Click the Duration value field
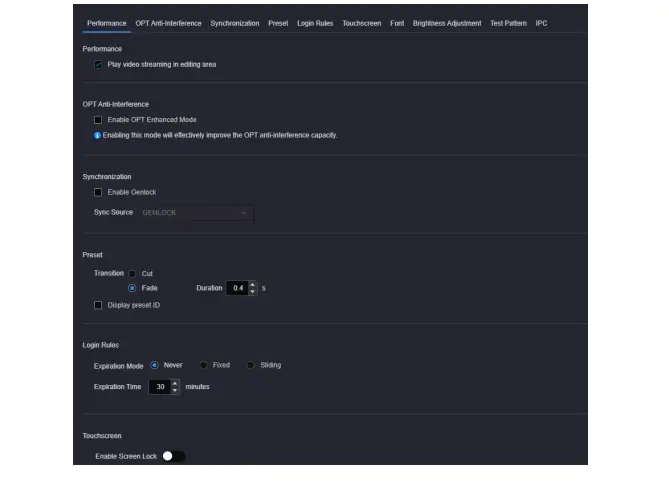The image size is (669, 487). [x=238, y=288]
